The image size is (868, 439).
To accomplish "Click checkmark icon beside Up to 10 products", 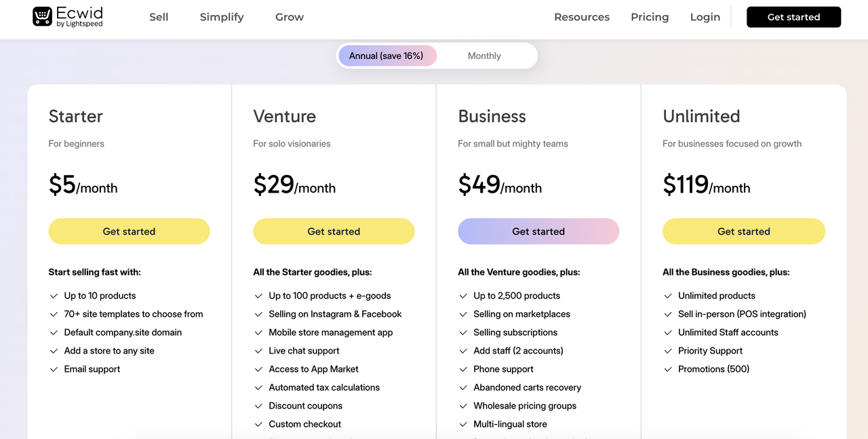I will 54,296.
